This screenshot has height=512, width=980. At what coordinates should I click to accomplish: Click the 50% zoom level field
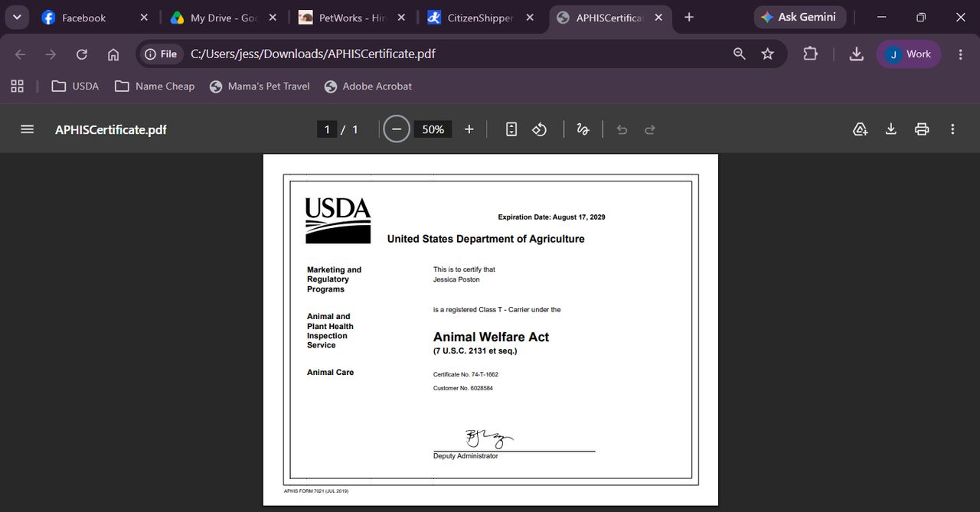pos(433,129)
